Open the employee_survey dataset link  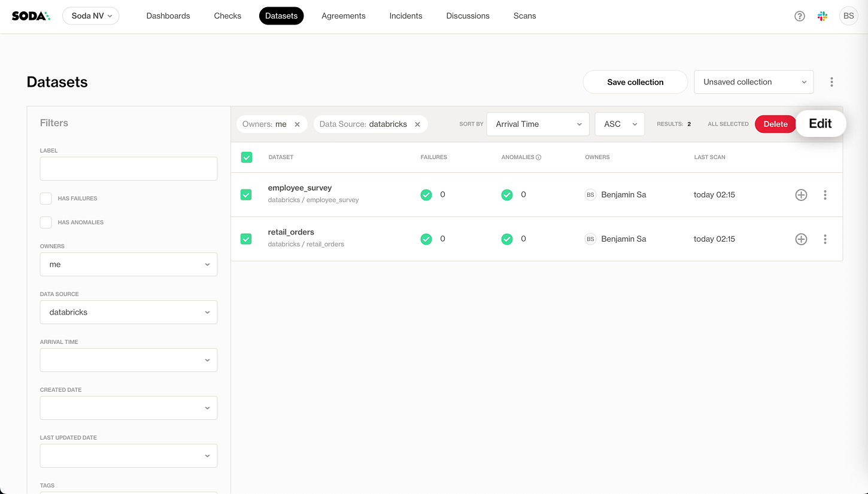300,188
